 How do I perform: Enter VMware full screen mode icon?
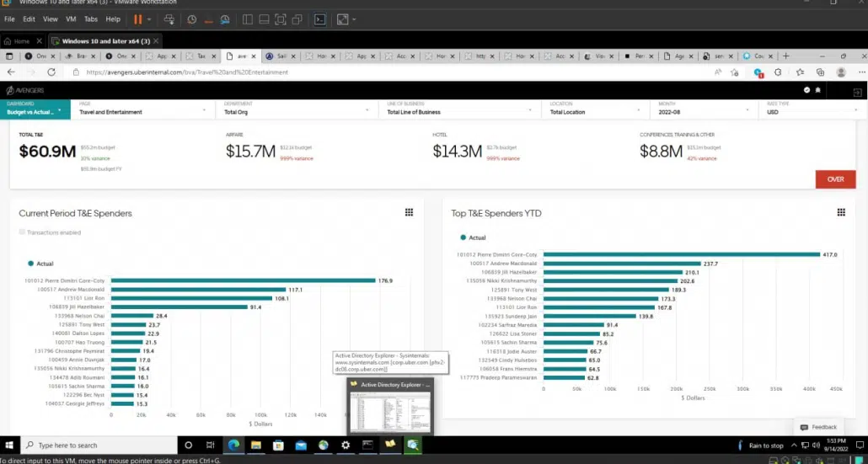[281, 20]
